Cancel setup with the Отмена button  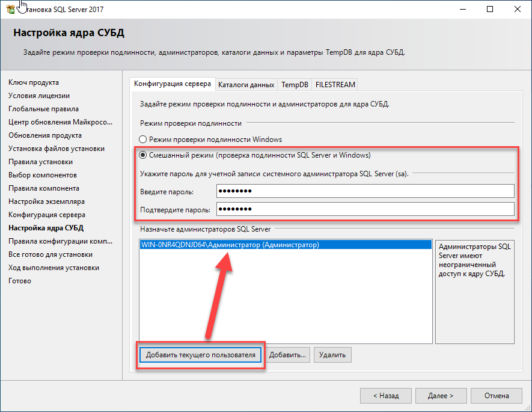[497, 396]
